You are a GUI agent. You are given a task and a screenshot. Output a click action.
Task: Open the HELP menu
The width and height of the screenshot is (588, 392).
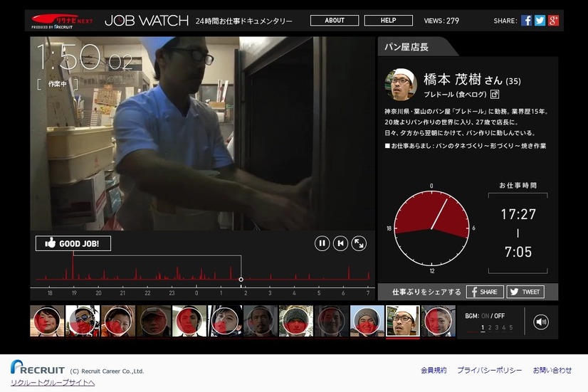tap(389, 21)
